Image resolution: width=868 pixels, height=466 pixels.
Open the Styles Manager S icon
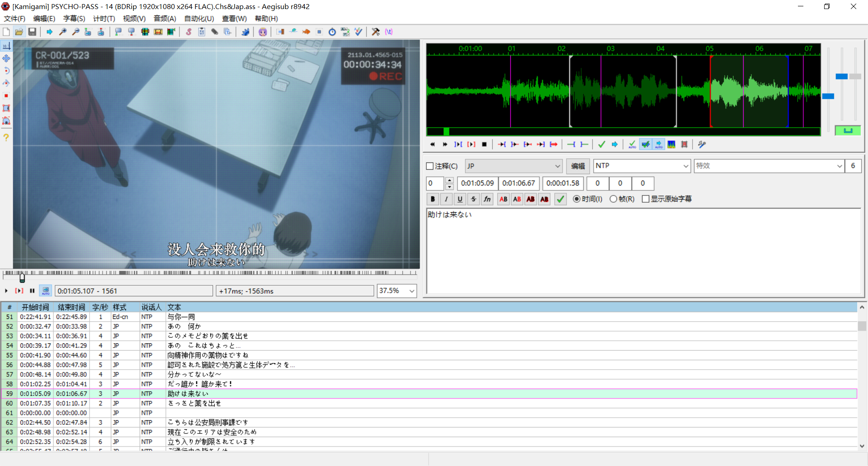[189, 32]
